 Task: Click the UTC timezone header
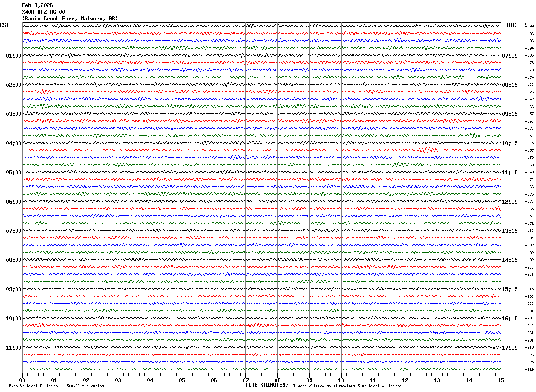(512, 25)
